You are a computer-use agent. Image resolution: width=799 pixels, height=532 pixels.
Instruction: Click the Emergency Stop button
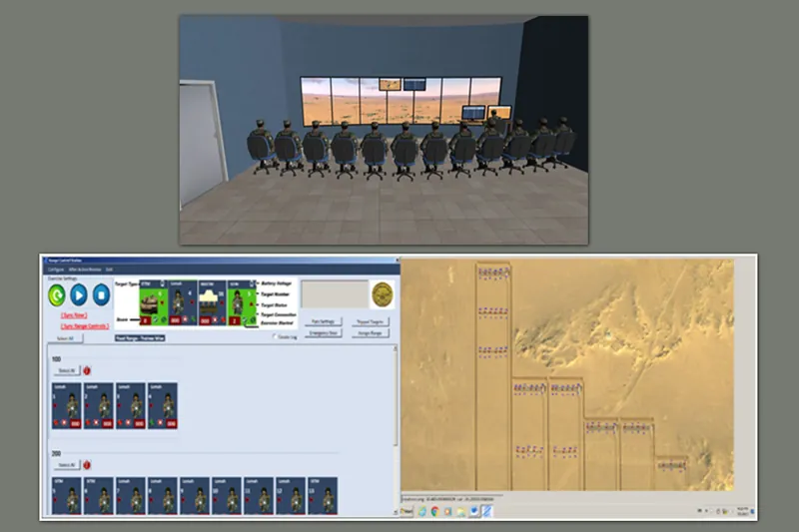(324, 333)
